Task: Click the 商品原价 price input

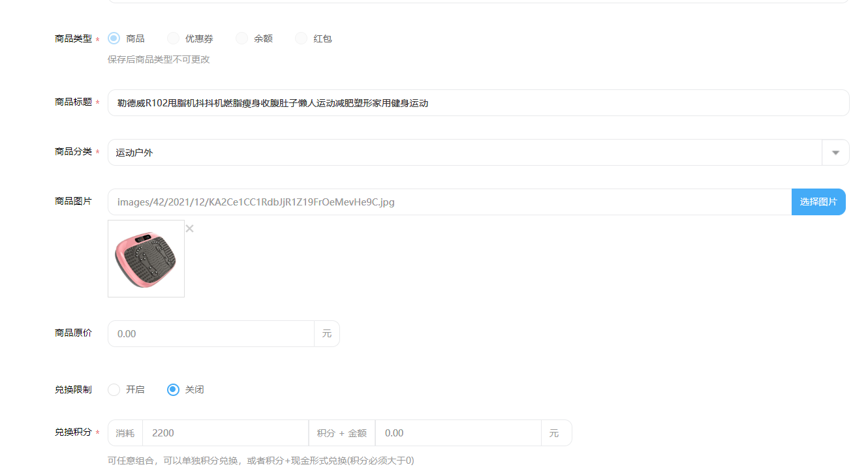Action: [x=211, y=334]
